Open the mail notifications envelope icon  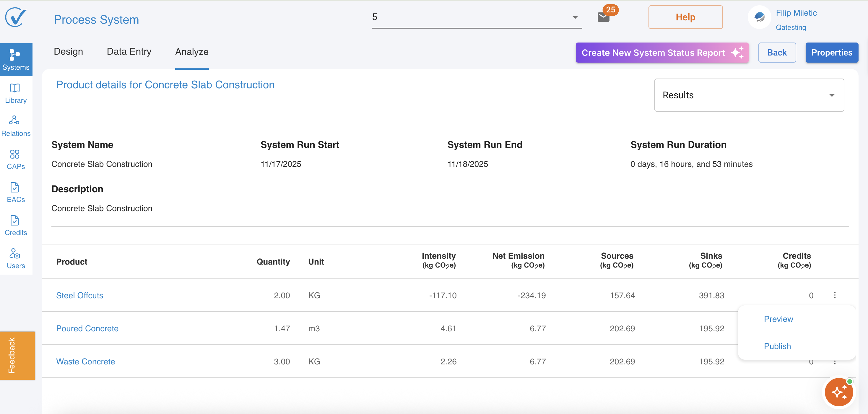[603, 17]
